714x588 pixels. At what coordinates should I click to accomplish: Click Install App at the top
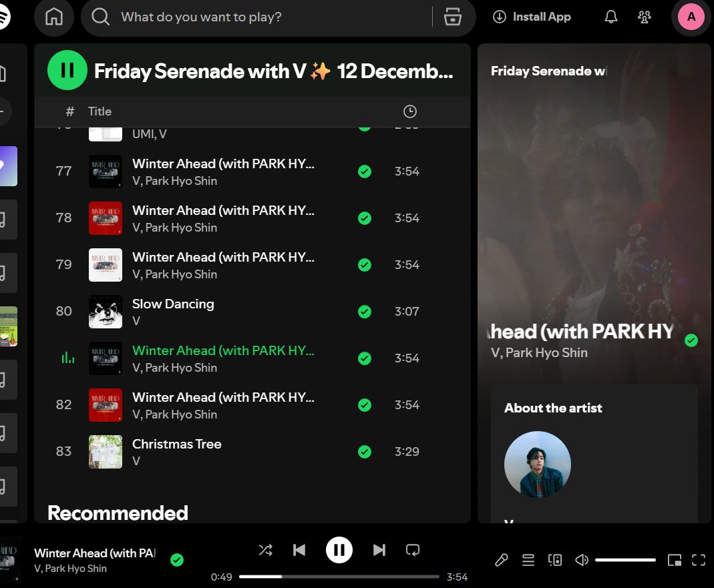(532, 17)
